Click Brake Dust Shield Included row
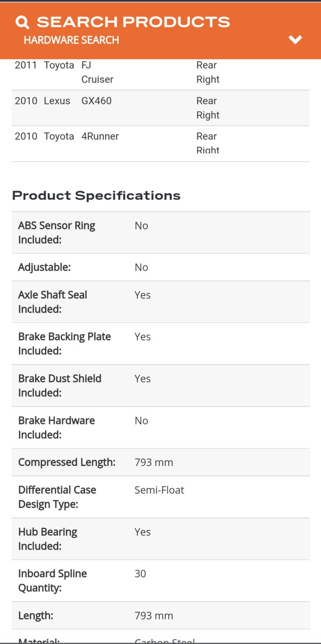This screenshot has width=321, height=644. [x=161, y=385]
